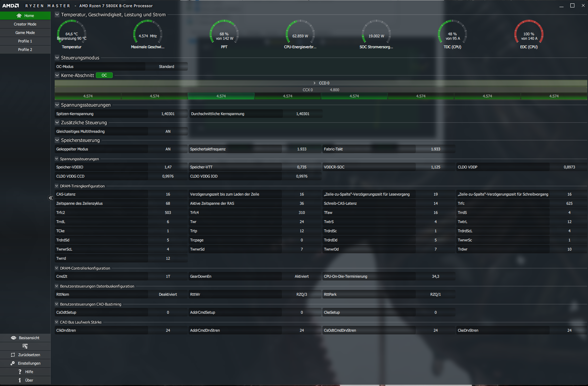The height and width of the screenshot is (386, 588).
Task: Click the Trdwr value 10
Action: (569, 249)
